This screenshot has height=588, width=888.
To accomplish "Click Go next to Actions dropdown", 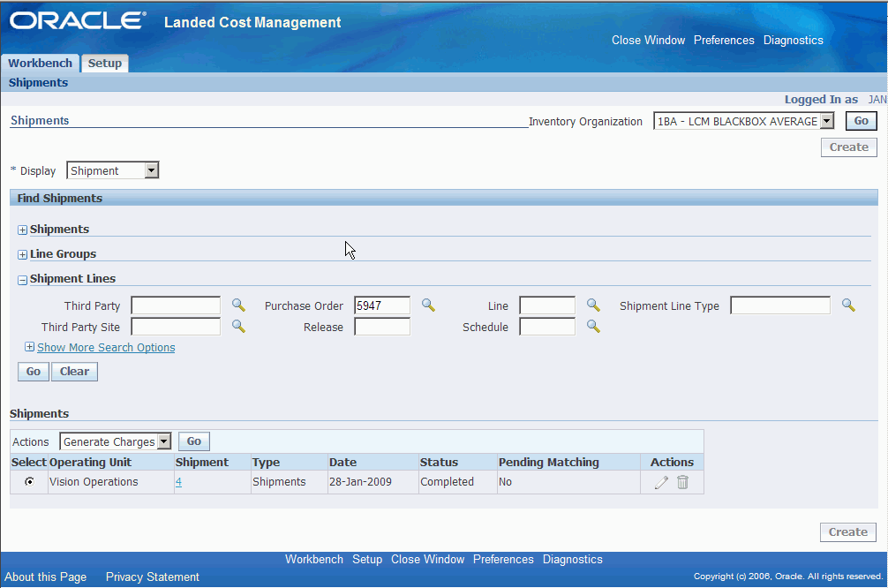I will click(193, 441).
